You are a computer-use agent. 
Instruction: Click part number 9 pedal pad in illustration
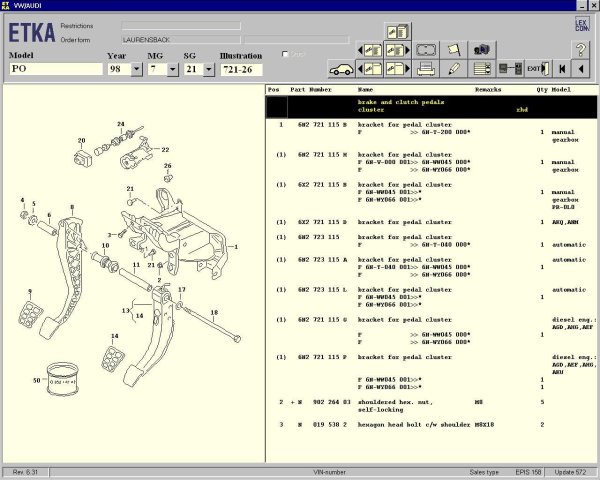[31, 315]
